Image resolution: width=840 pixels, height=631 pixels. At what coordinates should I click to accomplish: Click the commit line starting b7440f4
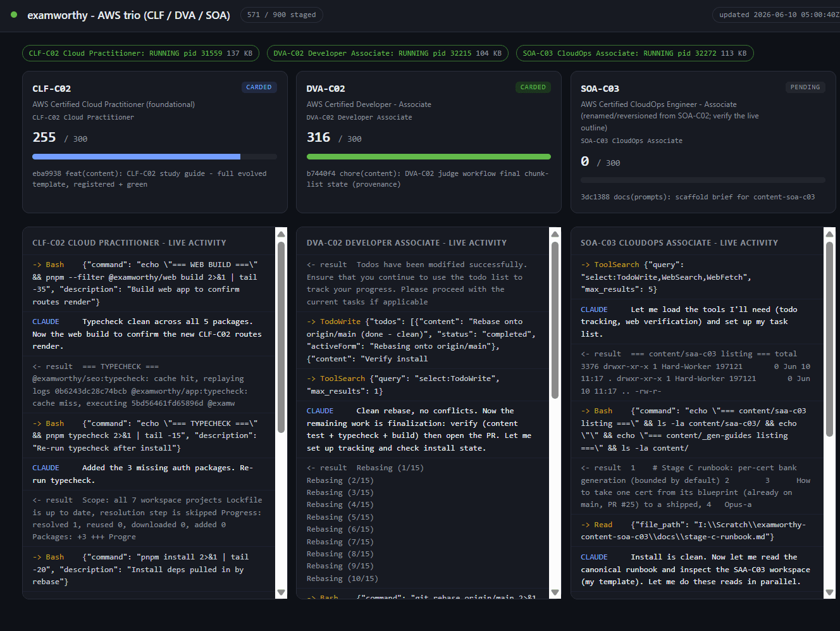pyautogui.click(x=428, y=178)
